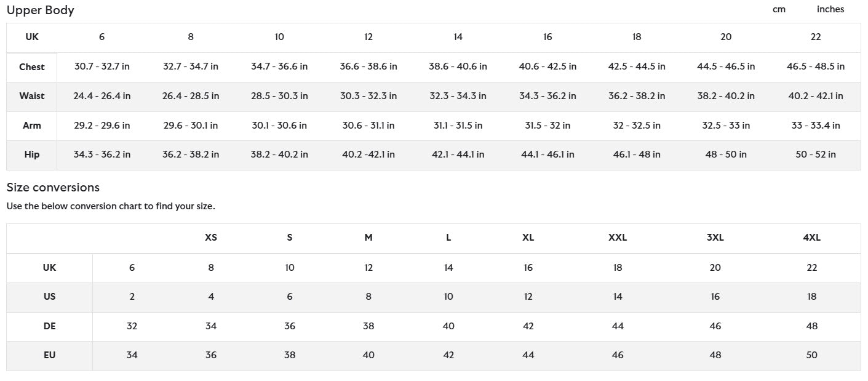This screenshot has height=381, width=868.
Task: Click the 4XL column header
Action: pyautogui.click(x=812, y=238)
